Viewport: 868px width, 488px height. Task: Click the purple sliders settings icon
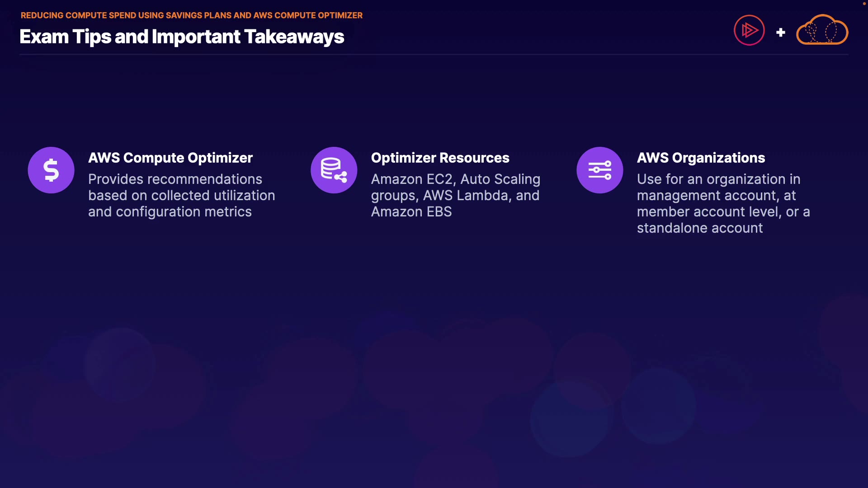599,170
